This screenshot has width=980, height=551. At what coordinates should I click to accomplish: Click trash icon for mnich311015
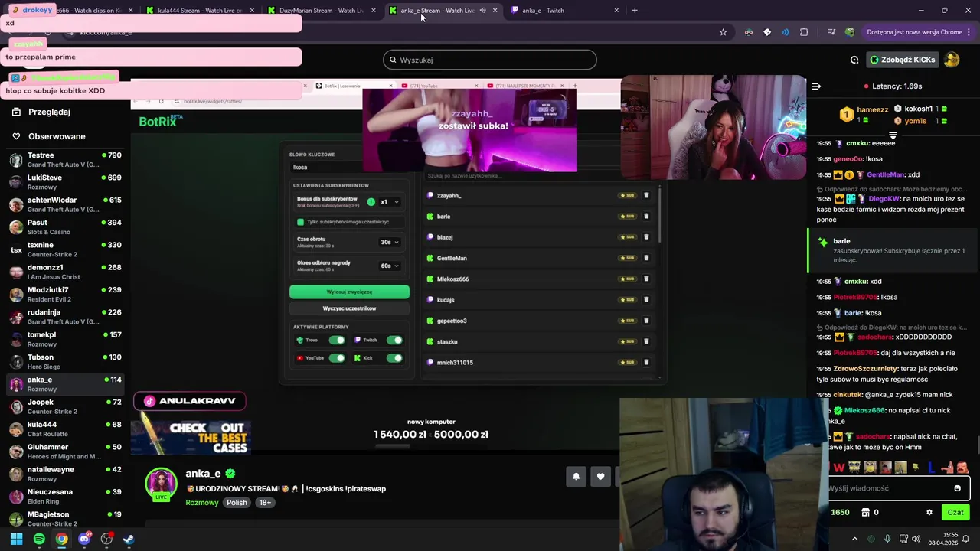pyautogui.click(x=646, y=362)
